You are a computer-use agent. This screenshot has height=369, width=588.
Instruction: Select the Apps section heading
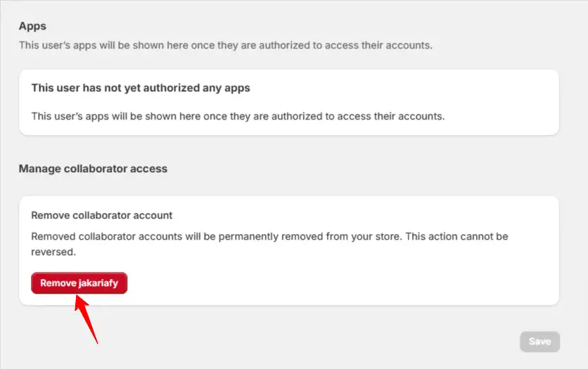click(32, 26)
